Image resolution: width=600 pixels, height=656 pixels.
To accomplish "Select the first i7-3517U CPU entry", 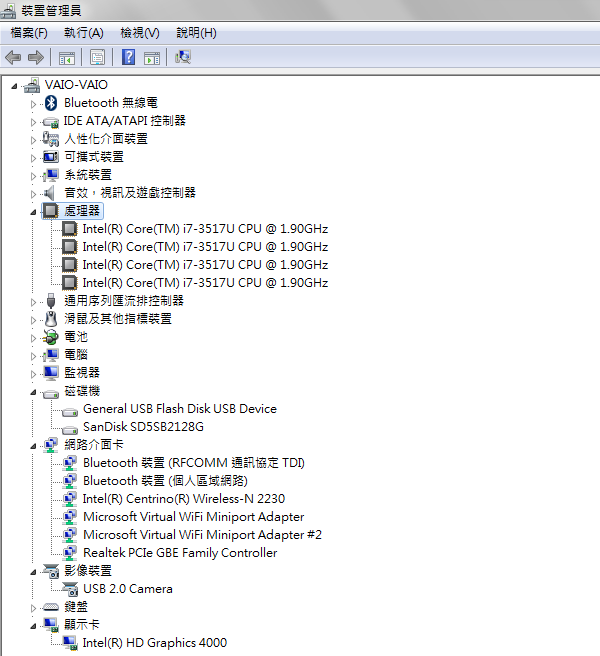I will coord(205,229).
